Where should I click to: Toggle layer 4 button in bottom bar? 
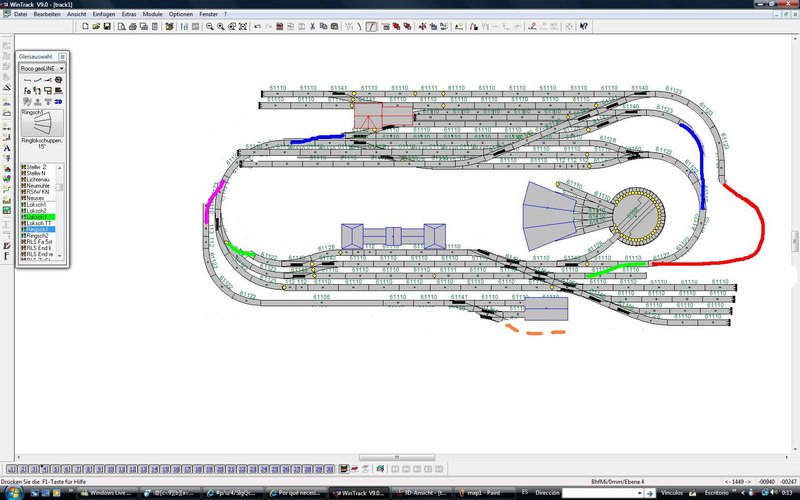[44, 469]
